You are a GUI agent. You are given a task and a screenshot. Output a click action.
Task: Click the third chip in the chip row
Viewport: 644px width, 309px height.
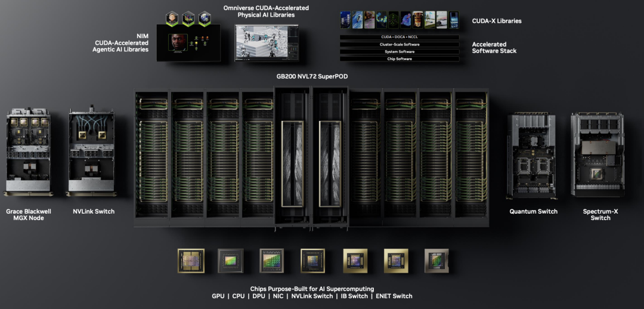[x=271, y=261]
